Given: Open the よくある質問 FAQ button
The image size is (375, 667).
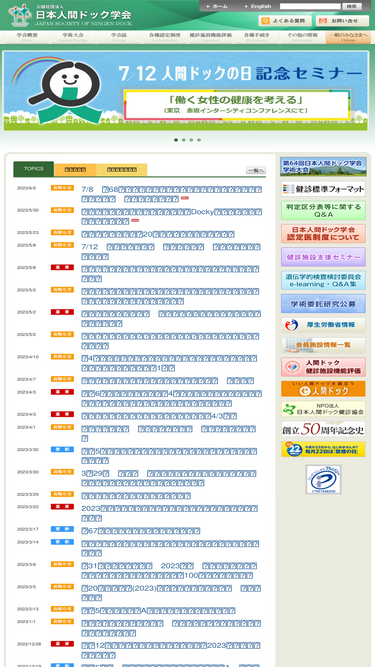Looking at the screenshot, I should pyautogui.click(x=285, y=20).
